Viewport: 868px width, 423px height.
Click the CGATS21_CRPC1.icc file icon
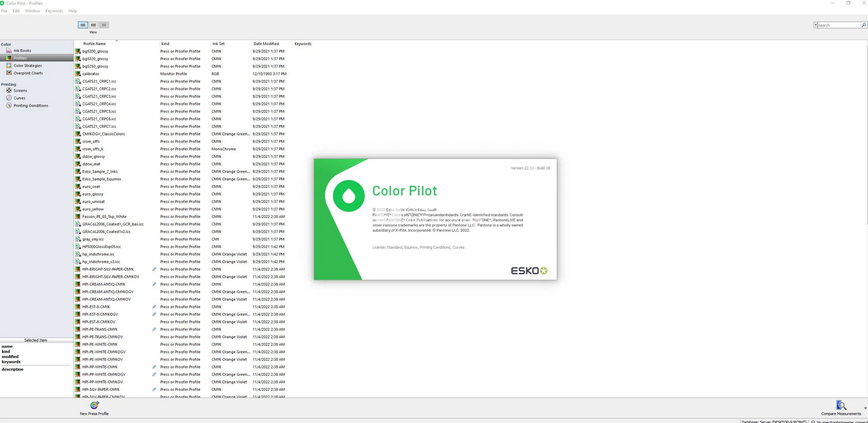[x=78, y=81]
